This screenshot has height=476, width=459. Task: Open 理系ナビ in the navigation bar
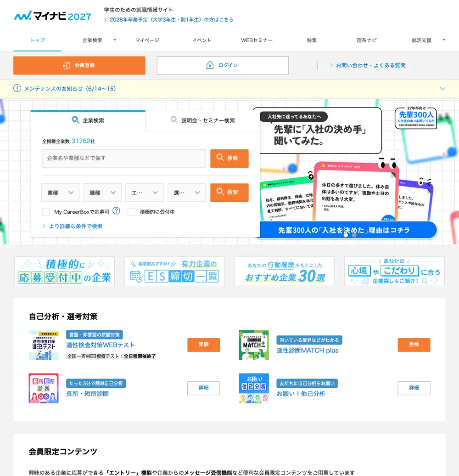point(367,40)
